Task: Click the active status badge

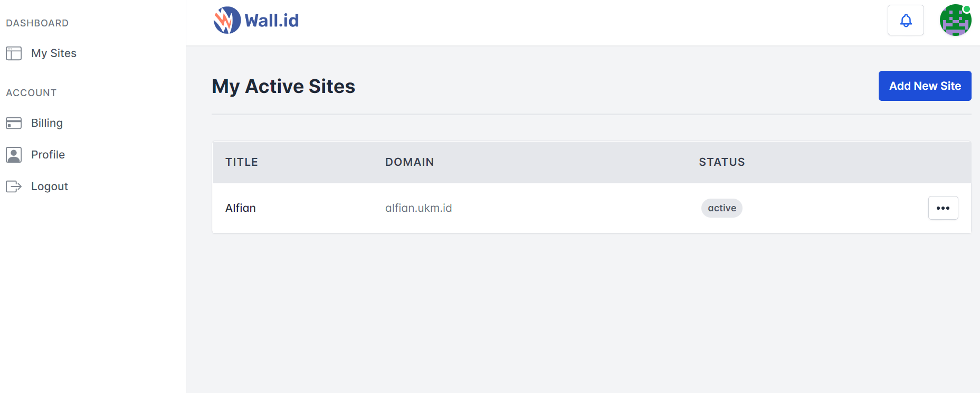Action: tap(721, 208)
